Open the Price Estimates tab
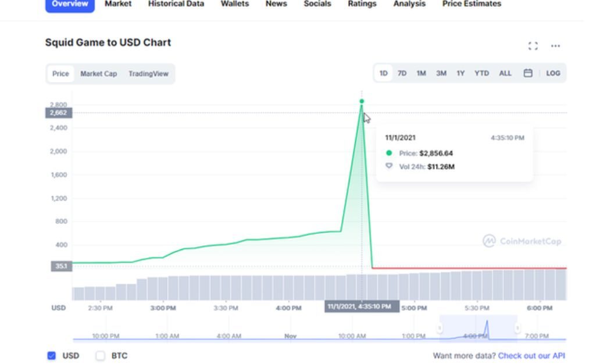This screenshot has height=364, width=593. (x=471, y=4)
